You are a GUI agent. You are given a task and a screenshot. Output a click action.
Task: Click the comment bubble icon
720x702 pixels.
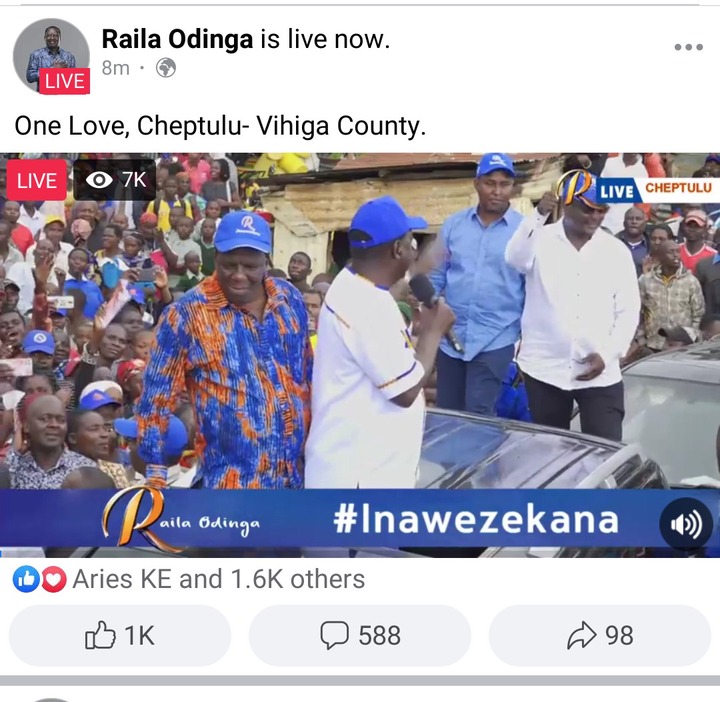tap(334, 635)
